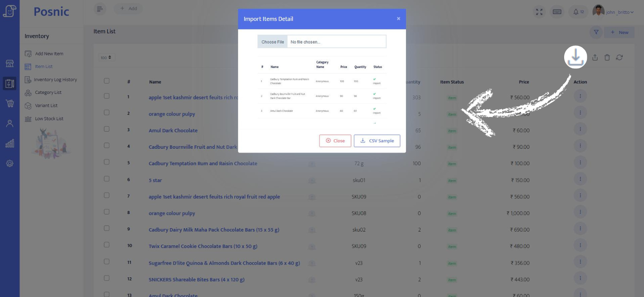Click the trash delete icon in toolbar
Viewport: 644px width, 297px height.
(x=607, y=58)
